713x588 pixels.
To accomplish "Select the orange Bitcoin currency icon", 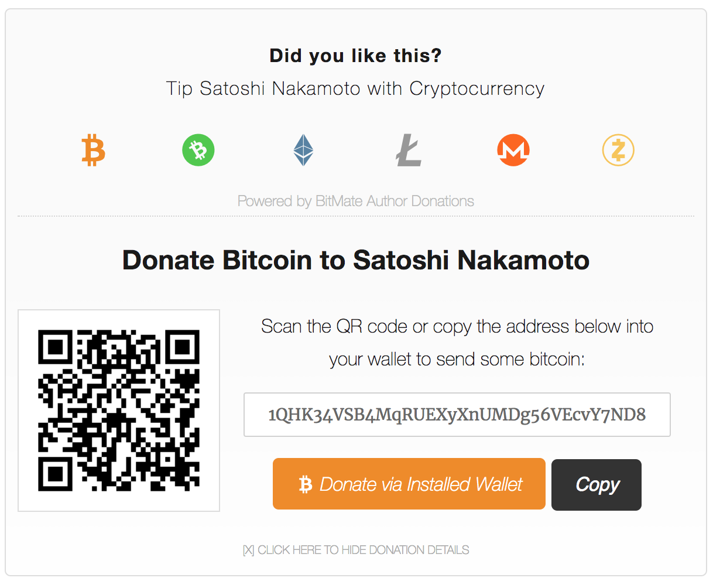I will 93,150.
